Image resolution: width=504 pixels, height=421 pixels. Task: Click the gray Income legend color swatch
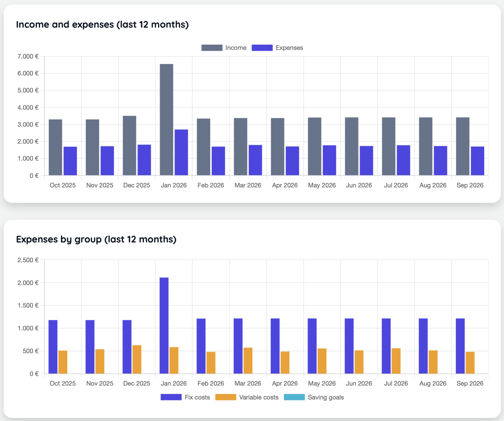tap(212, 48)
